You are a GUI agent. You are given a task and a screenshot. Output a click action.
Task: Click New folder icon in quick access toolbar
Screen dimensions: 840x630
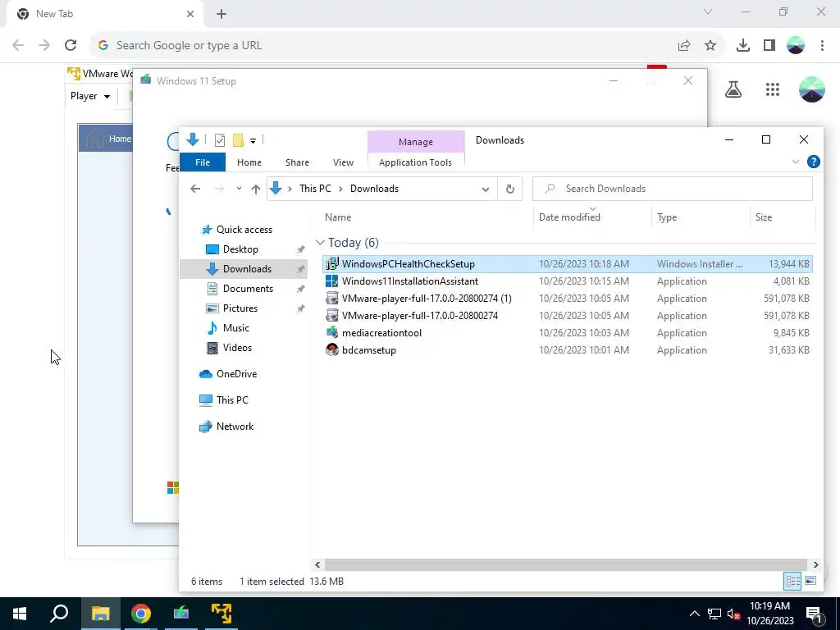coord(239,140)
